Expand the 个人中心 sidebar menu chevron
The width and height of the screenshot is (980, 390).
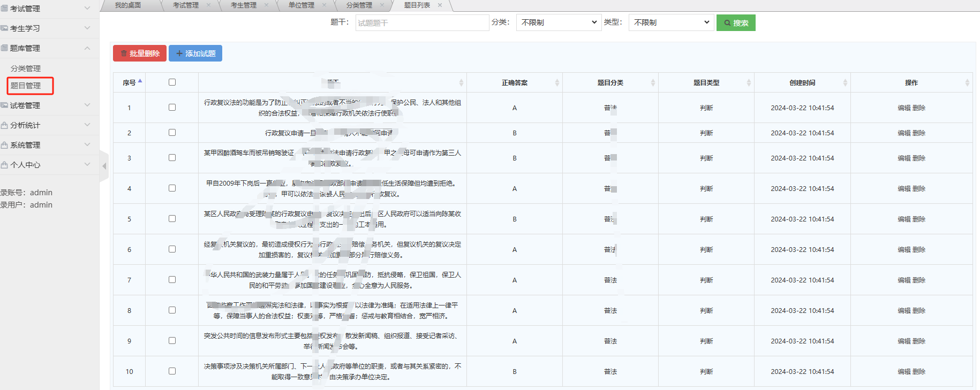[87, 164]
